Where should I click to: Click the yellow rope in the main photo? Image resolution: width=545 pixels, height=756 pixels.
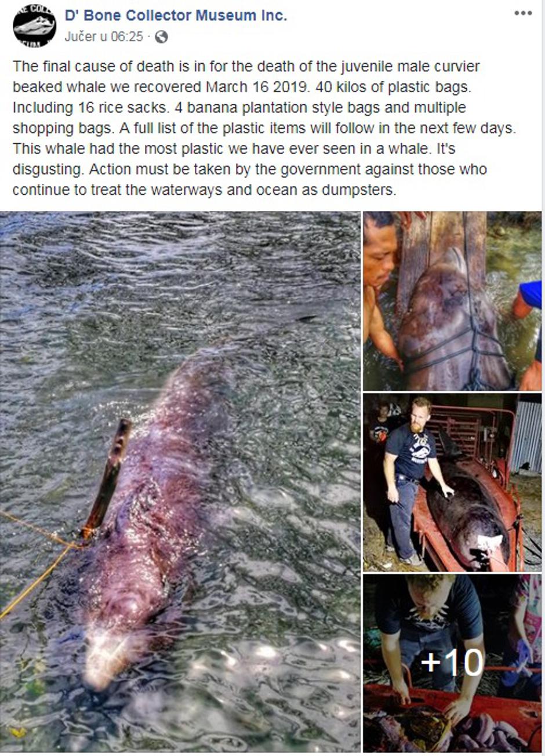click(35, 557)
